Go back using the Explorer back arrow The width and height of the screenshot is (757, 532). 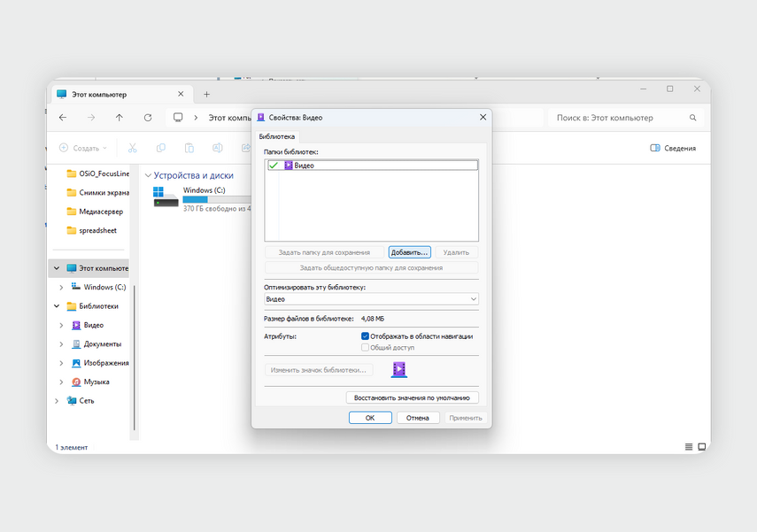(x=63, y=118)
